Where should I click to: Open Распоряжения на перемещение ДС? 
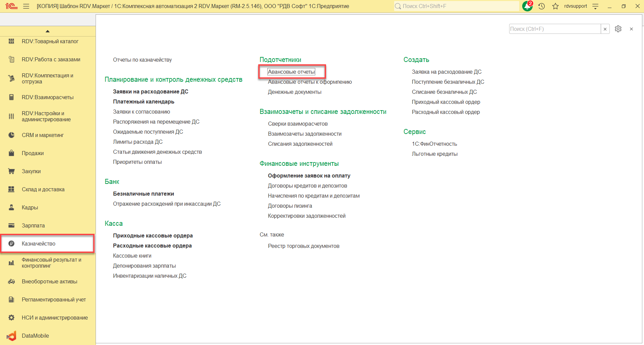(x=156, y=122)
